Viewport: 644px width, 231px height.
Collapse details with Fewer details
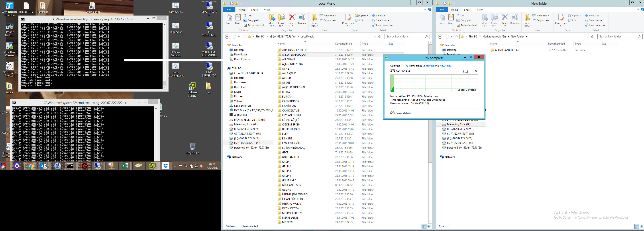tap(401, 113)
